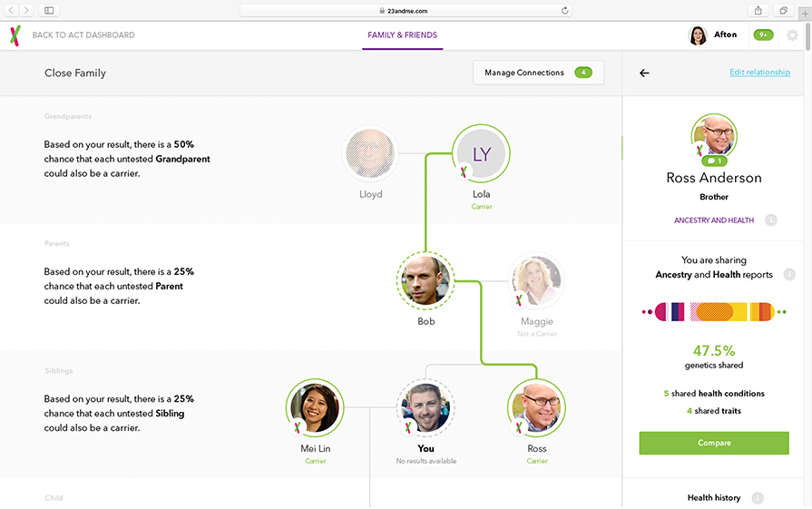Click the 4 shared traits text
Image resolution: width=812 pixels, height=509 pixels.
714,411
